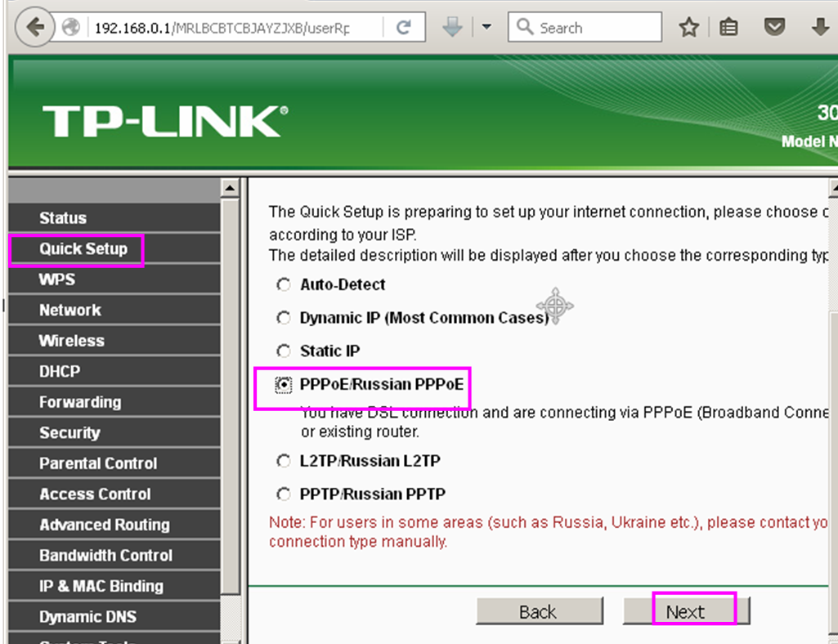Open the downloads arrow at toolbar end
Screen dimensions: 838x644
click(x=820, y=27)
